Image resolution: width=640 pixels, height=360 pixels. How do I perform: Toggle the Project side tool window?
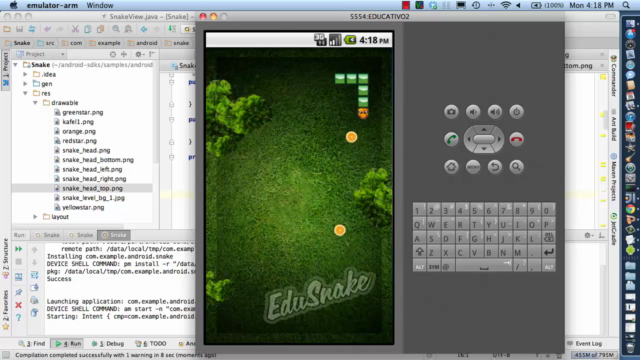click(x=5, y=69)
